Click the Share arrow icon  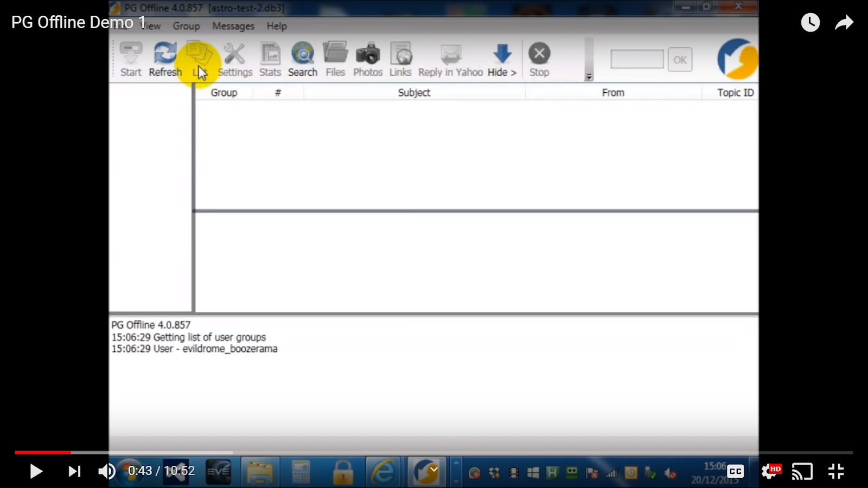pyautogui.click(x=844, y=22)
